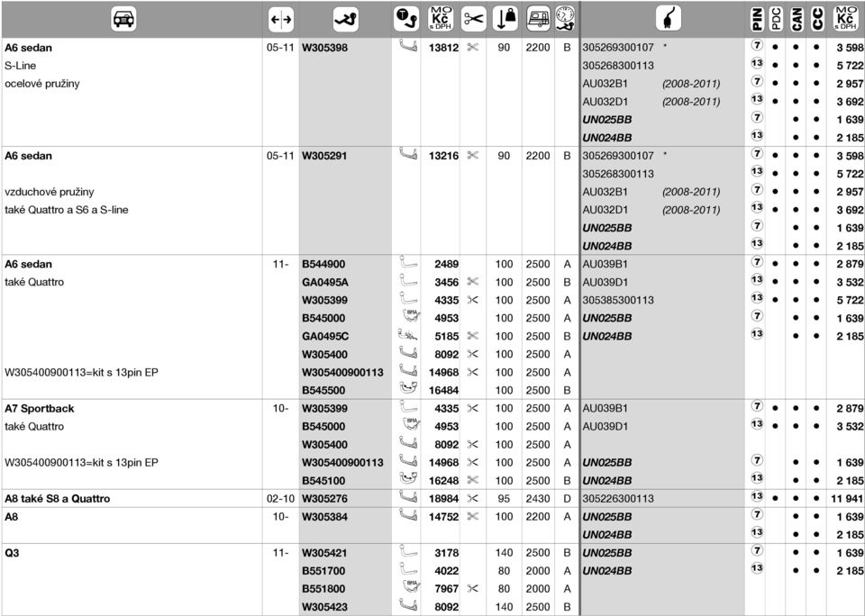
Task: Click the CC column header
Action: (x=817, y=19)
